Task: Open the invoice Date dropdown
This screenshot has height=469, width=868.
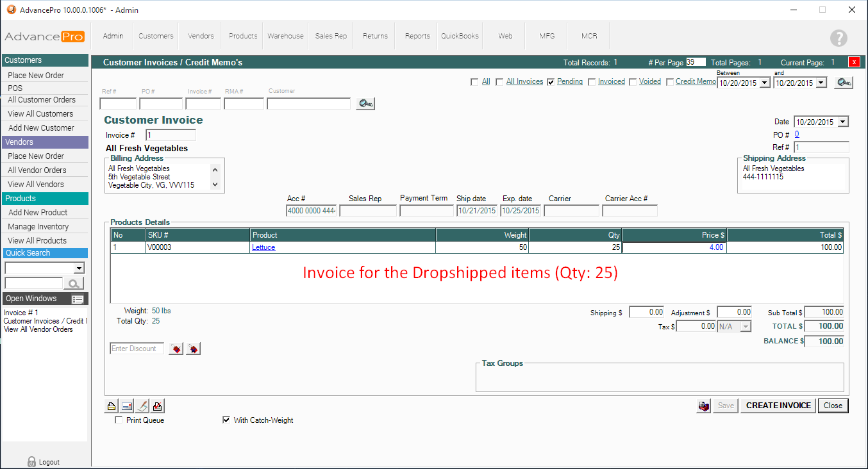Action: (x=842, y=122)
